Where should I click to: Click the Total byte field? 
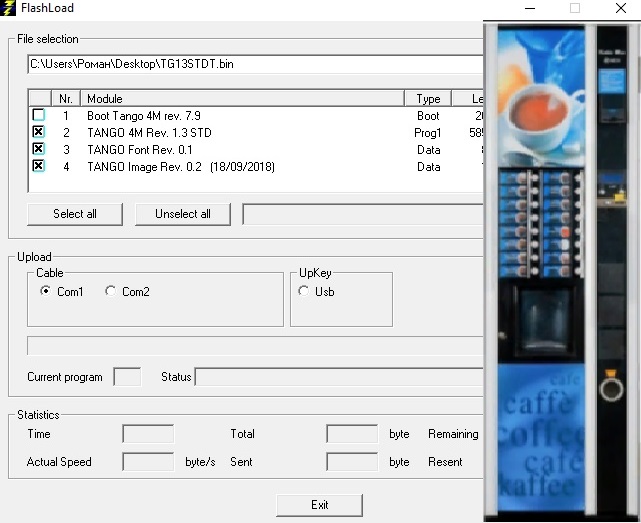[352, 434]
